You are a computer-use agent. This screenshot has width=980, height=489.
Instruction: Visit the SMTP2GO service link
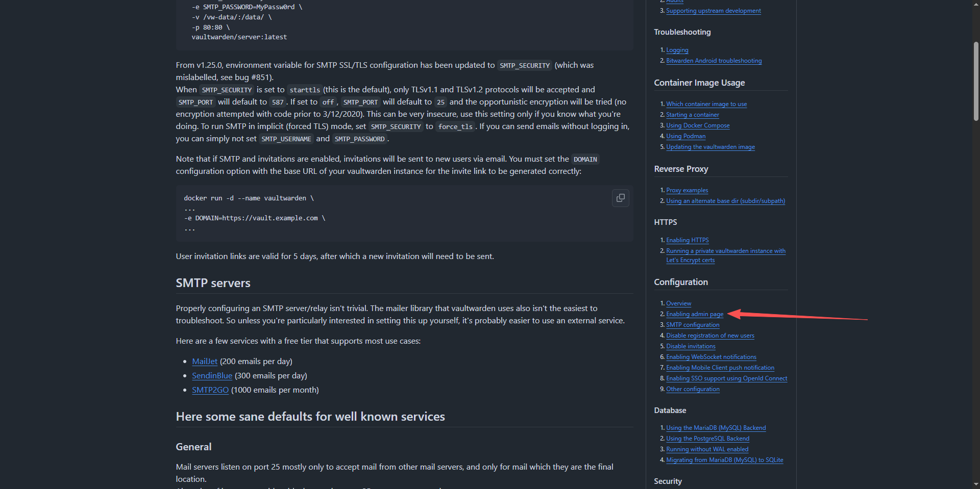210,390
